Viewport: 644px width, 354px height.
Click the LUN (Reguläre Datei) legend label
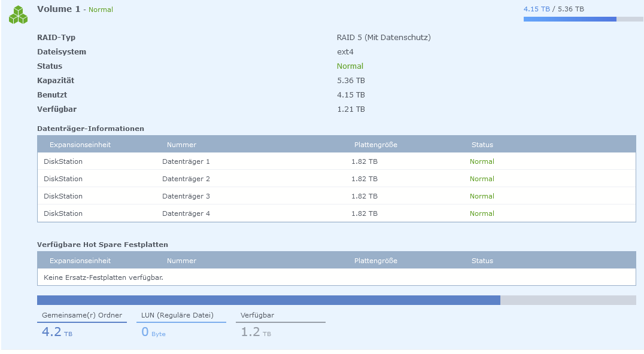(x=177, y=315)
